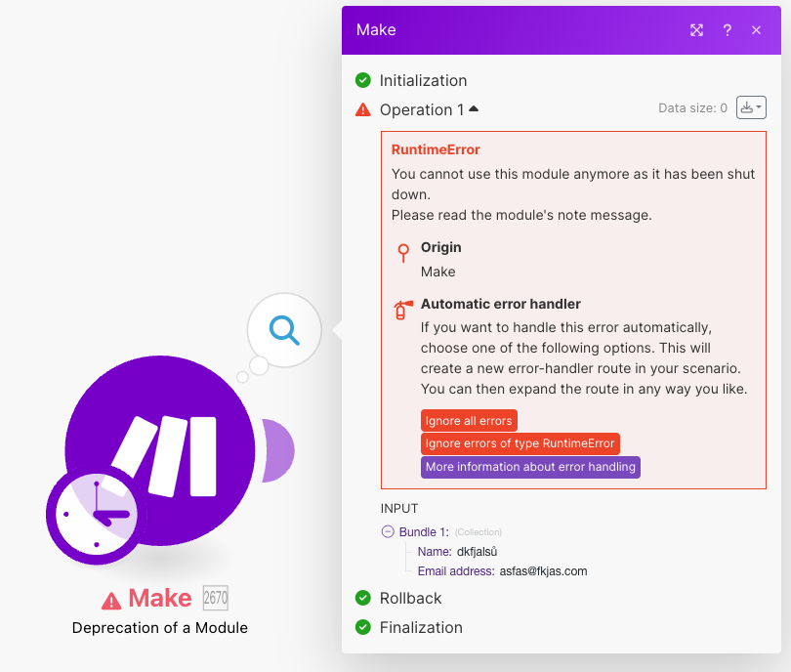Click the INPUT section heading
Screen dimensions: 791x672
click(399, 509)
